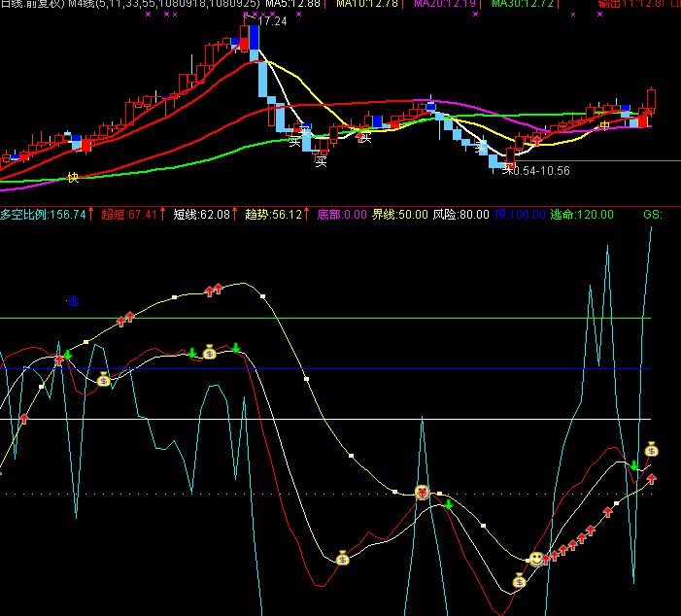Select the 超短:67.41 value label
The image size is (681, 616).
(129, 214)
